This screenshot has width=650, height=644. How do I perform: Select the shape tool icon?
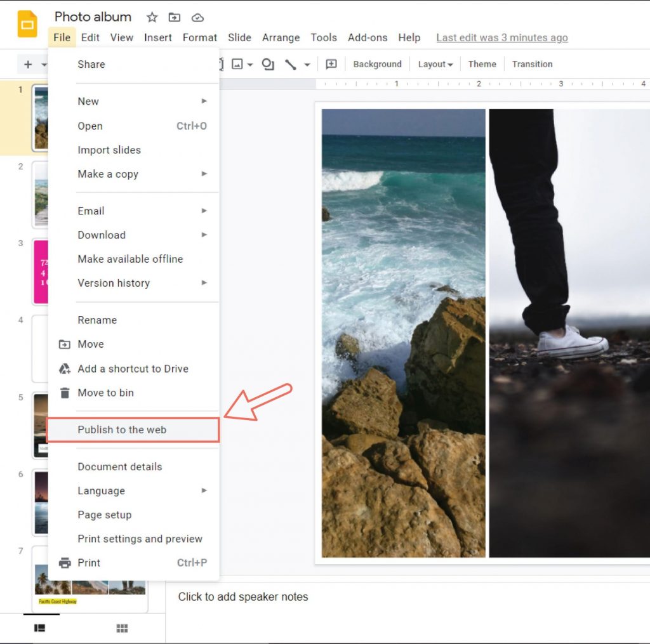268,64
